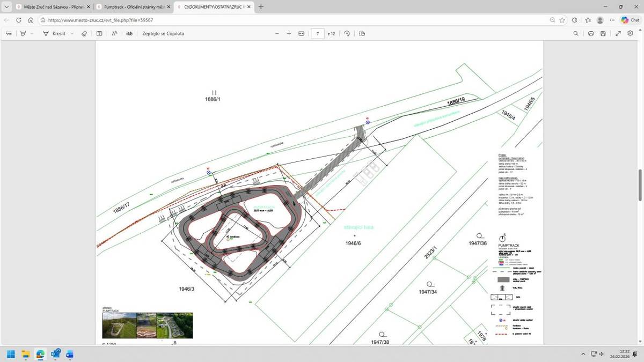Zoom in with the plus button
This screenshot has height=362, width=644.
coord(289,33)
